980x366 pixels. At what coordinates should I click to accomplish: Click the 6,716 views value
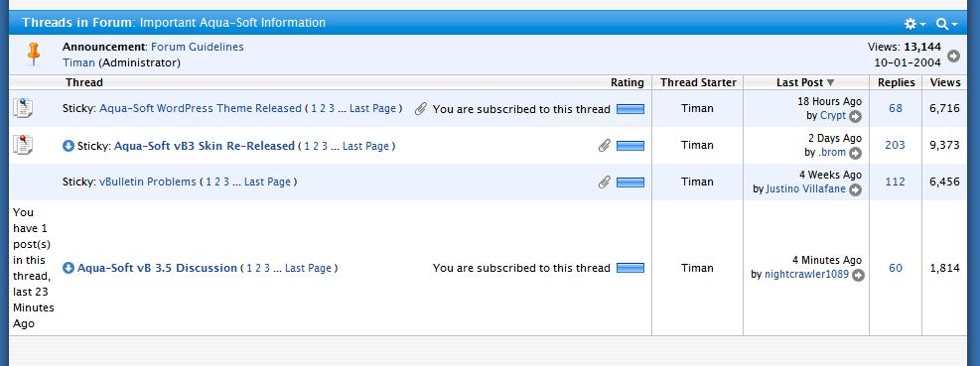pyautogui.click(x=944, y=108)
